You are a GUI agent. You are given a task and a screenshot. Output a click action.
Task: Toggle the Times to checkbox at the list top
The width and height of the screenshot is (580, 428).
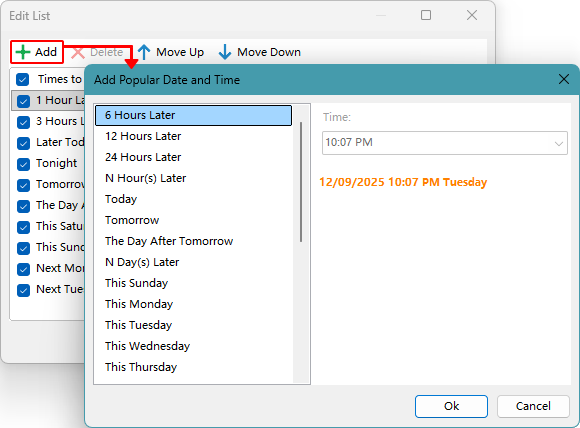click(23, 80)
